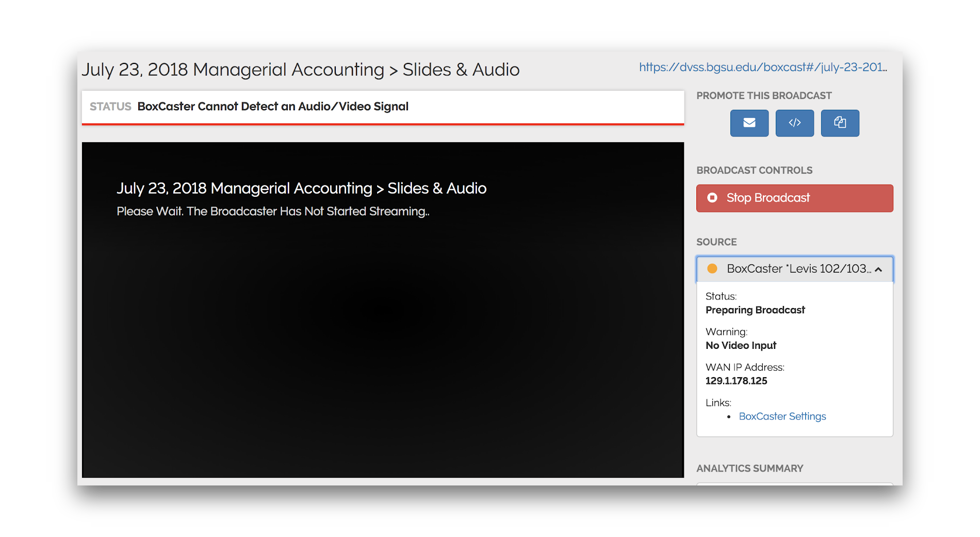Select the code brackets promote icon

[x=794, y=123]
